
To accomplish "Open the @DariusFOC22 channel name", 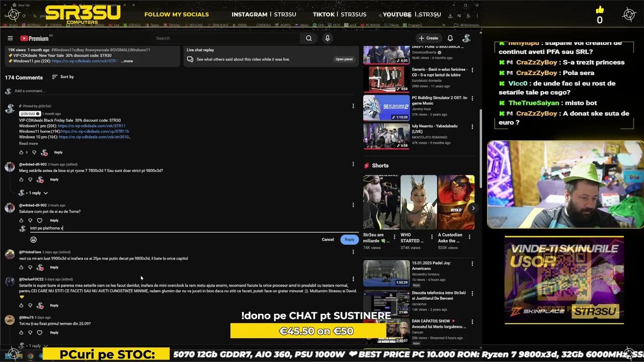I will tap(31, 279).
